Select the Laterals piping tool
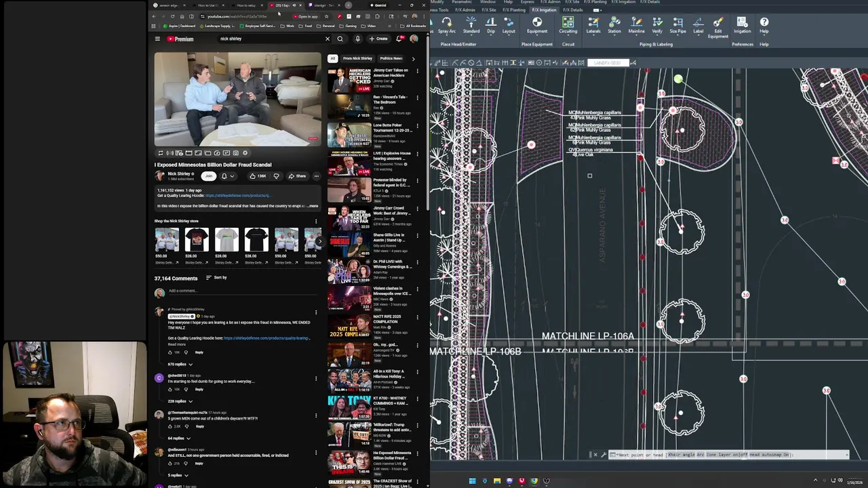Screen dimensions: 868x488 [593, 25]
